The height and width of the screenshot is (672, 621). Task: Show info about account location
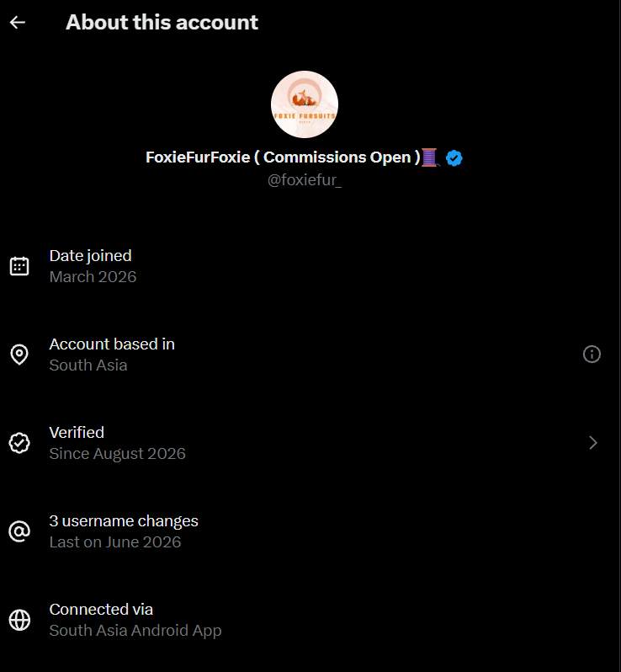click(592, 355)
